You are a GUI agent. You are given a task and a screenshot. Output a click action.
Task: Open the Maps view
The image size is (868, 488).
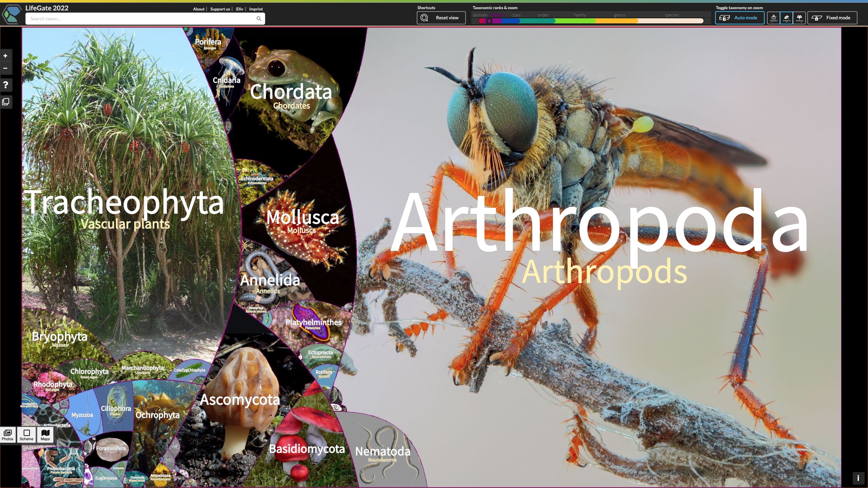(x=45, y=434)
